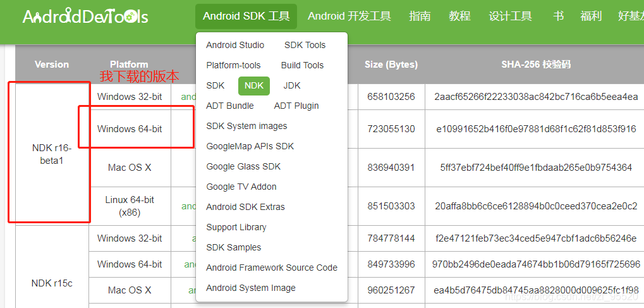Open the 福利 menu
The height and width of the screenshot is (308, 644).
pyautogui.click(x=591, y=16)
